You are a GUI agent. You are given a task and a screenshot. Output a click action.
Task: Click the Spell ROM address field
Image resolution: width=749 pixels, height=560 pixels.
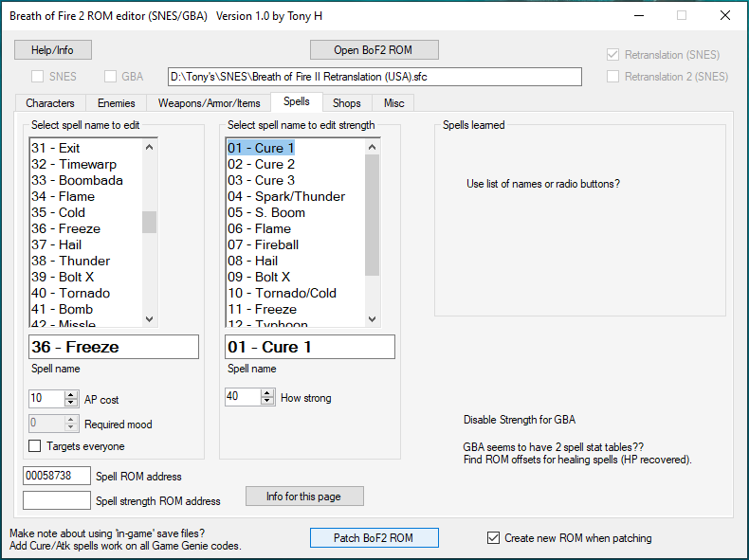[x=56, y=476]
